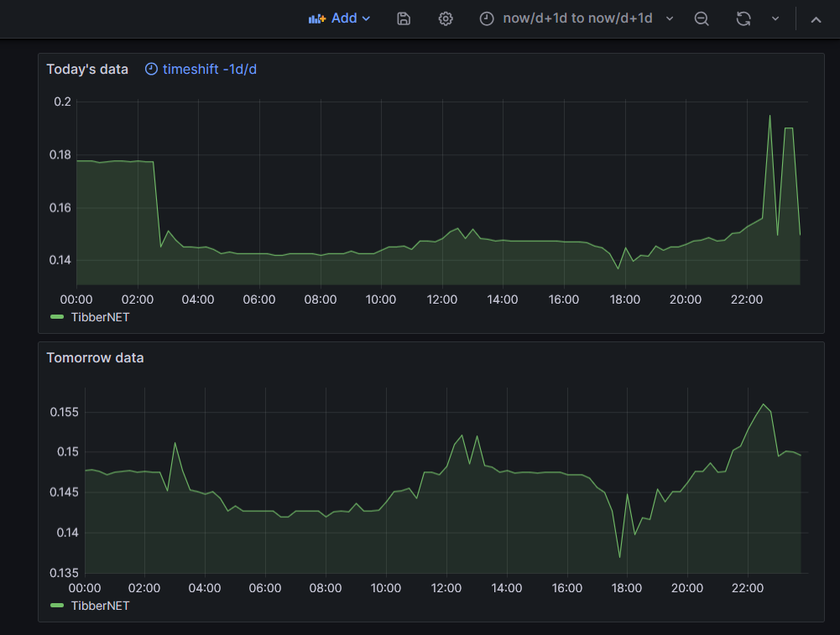Refresh the dashboard
The width and height of the screenshot is (840, 635).
click(x=743, y=18)
